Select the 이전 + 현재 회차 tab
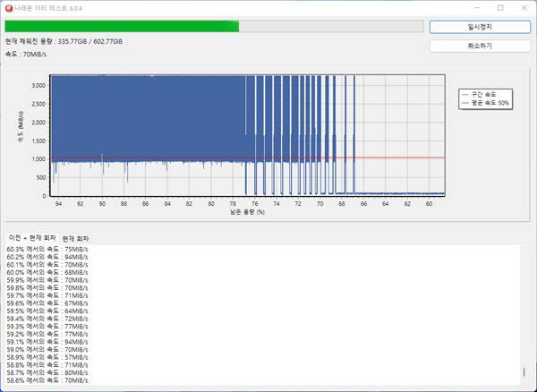 (x=31, y=237)
